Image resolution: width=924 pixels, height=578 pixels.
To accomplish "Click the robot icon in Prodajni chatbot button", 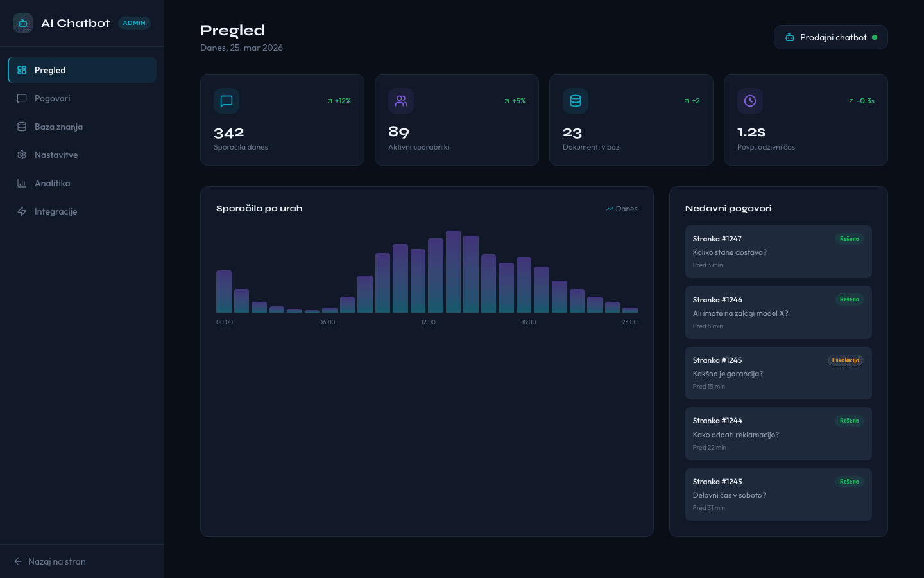I will (x=790, y=37).
